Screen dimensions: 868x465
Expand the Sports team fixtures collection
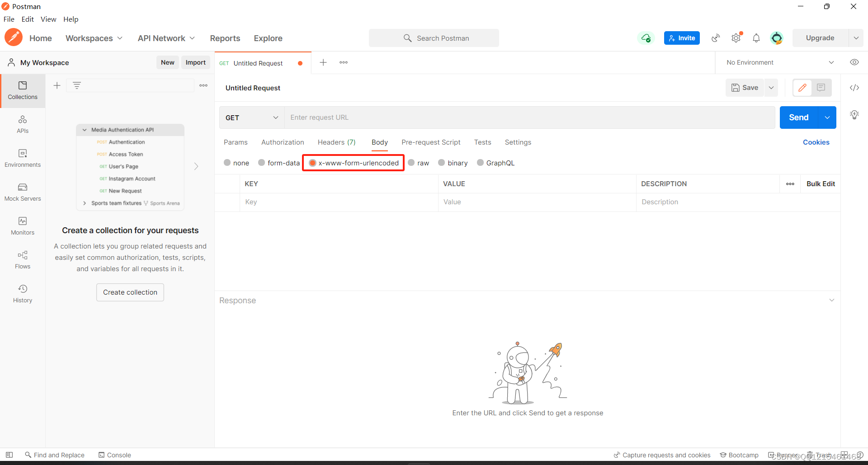point(85,203)
